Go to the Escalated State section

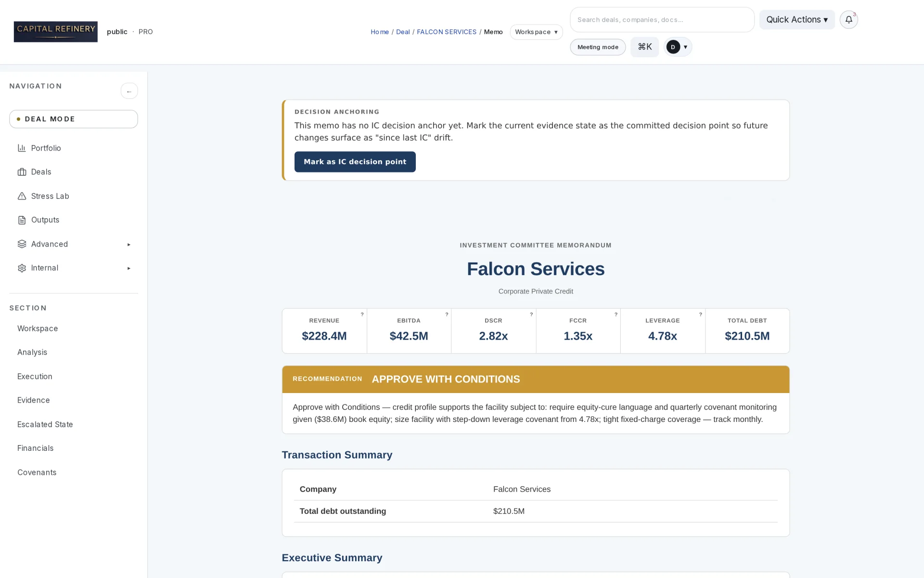click(45, 424)
